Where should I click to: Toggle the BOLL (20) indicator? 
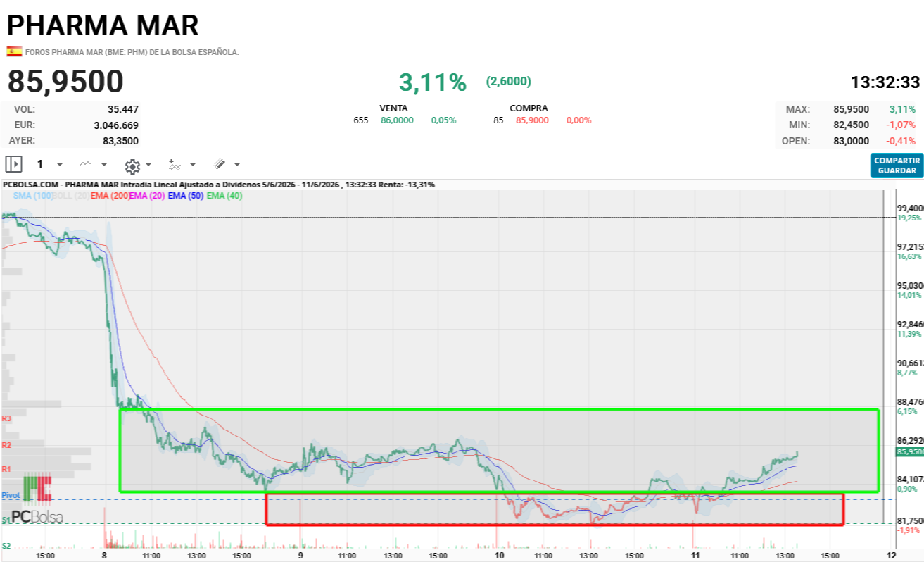pyautogui.click(x=72, y=196)
